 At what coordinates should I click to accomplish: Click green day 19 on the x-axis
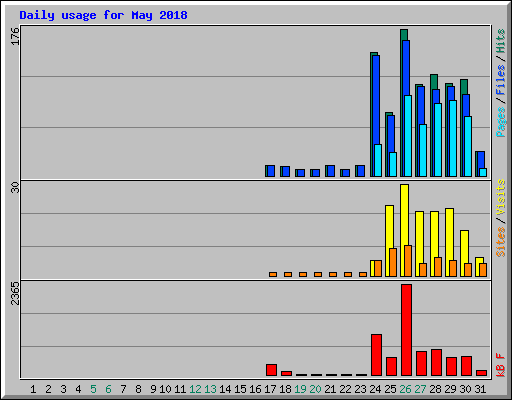click(x=300, y=389)
